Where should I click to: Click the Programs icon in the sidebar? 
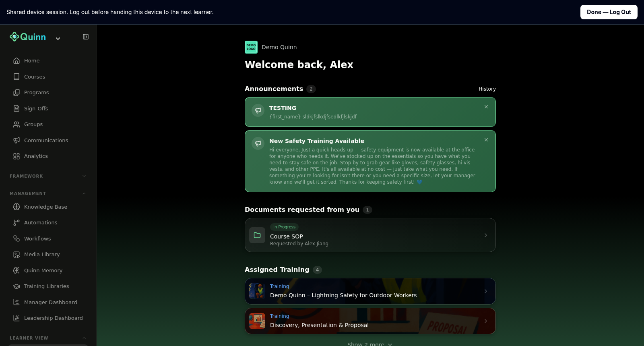17,93
